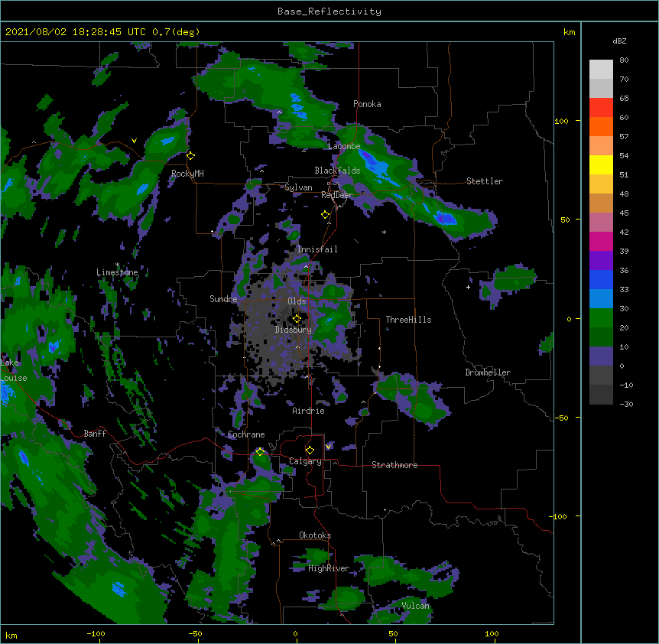659x644 pixels.
Task: Select the Cochrane label
Action: [x=246, y=434]
